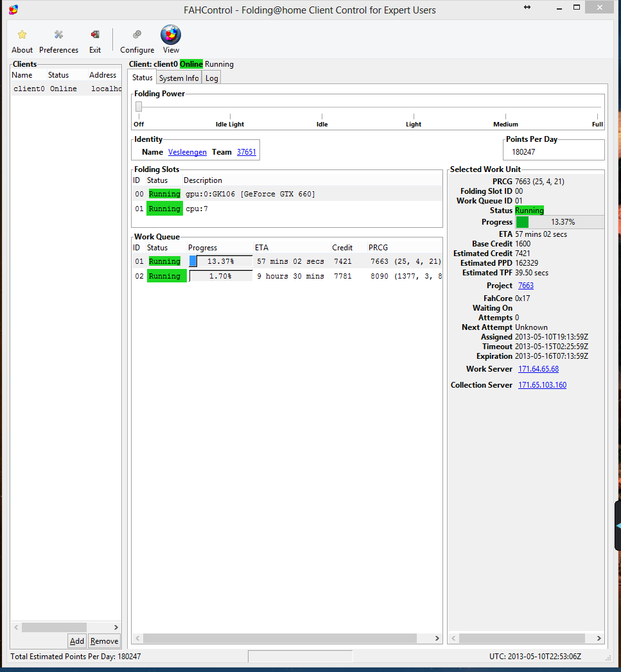Open the System Info tab
Screen dimensions: 621x672
click(x=179, y=78)
